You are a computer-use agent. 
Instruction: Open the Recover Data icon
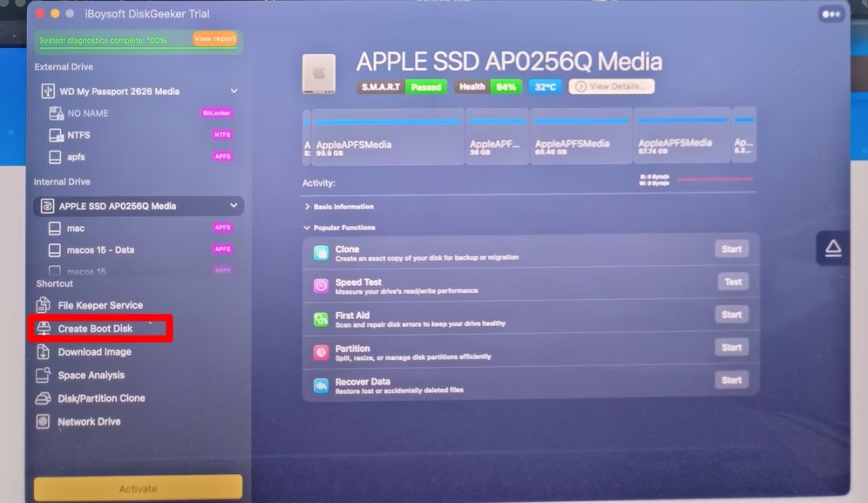[321, 385]
